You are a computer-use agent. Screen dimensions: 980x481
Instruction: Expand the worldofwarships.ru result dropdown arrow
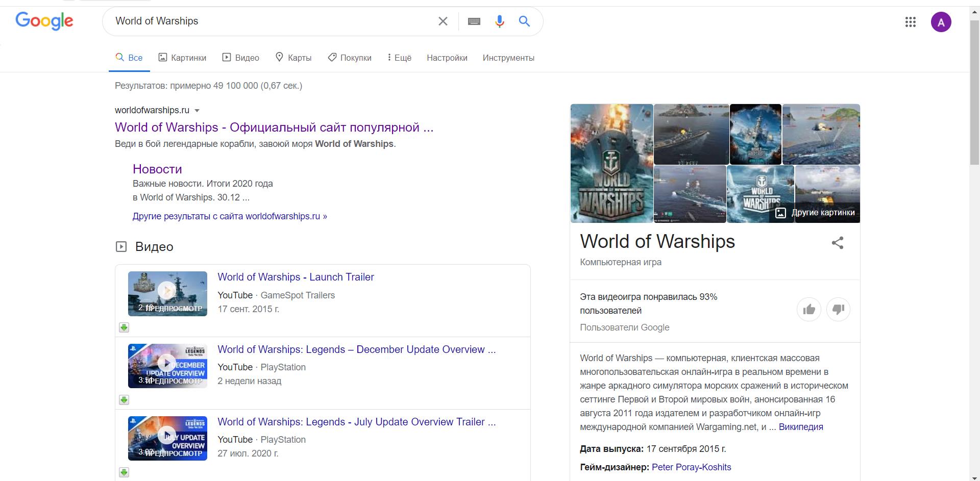(x=197, y=111)
